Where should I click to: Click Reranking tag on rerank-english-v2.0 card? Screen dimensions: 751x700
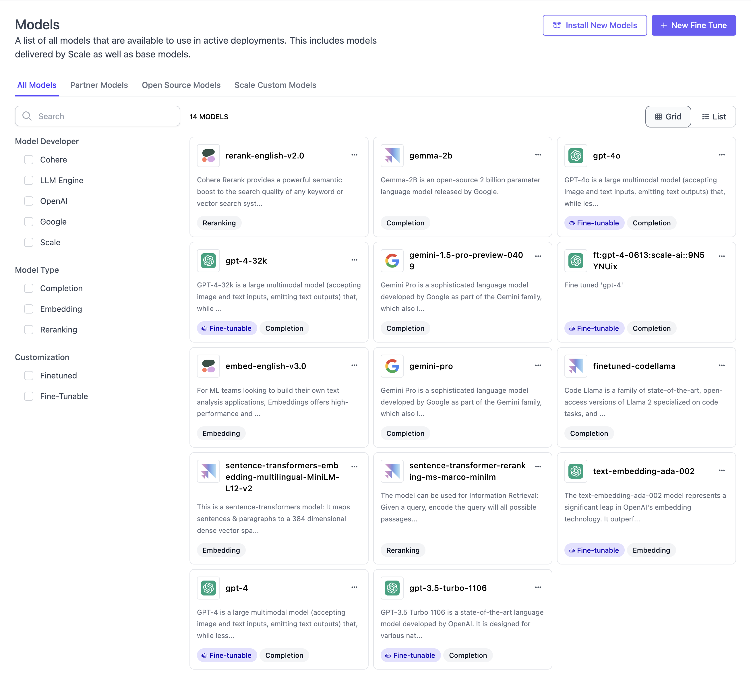point(219,223)
